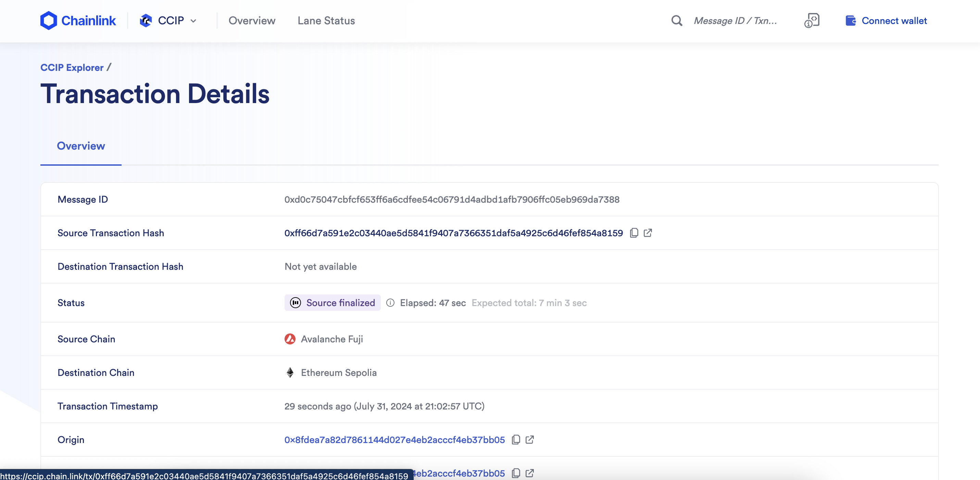980x480 pixels.
Task: Copy the address in the bottom partial row
Action: click(516, 473)
